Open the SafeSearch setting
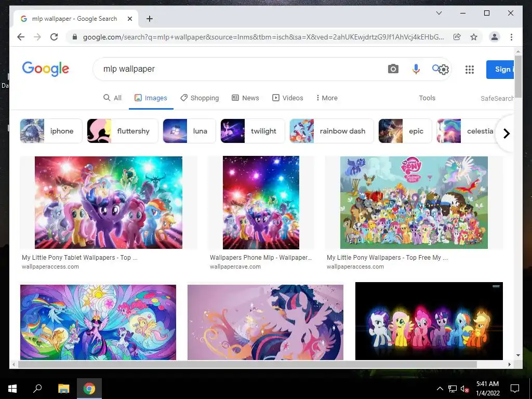Viewport: 532px width, 399px height. coord(497,98)
